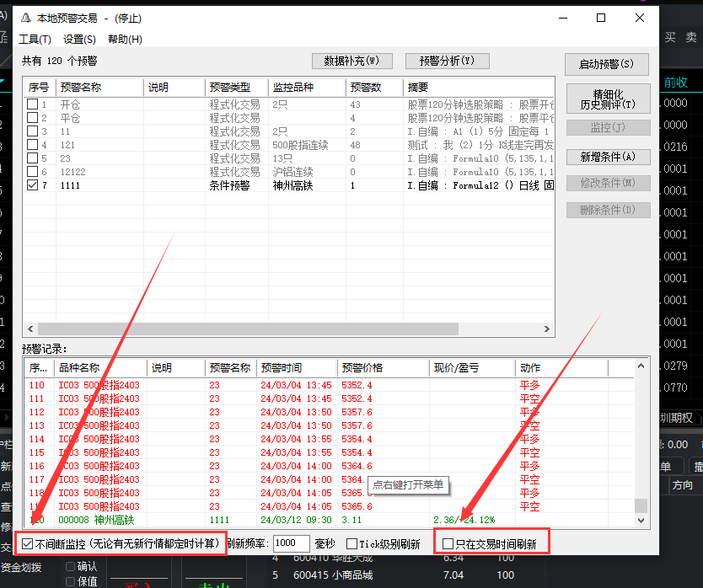Check the box for alert 1 开仓
Screen dimensions: 703x588
coord(32,104)
